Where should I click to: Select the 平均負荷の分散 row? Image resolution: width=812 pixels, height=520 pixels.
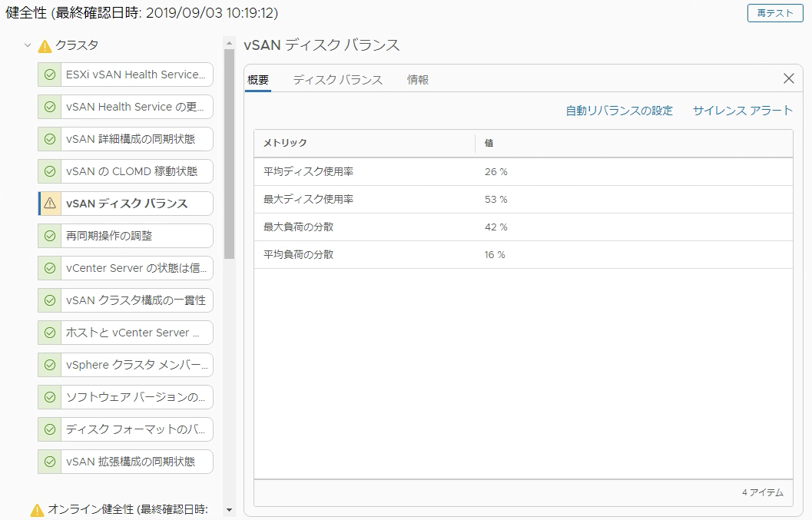[x=524, y=254]
